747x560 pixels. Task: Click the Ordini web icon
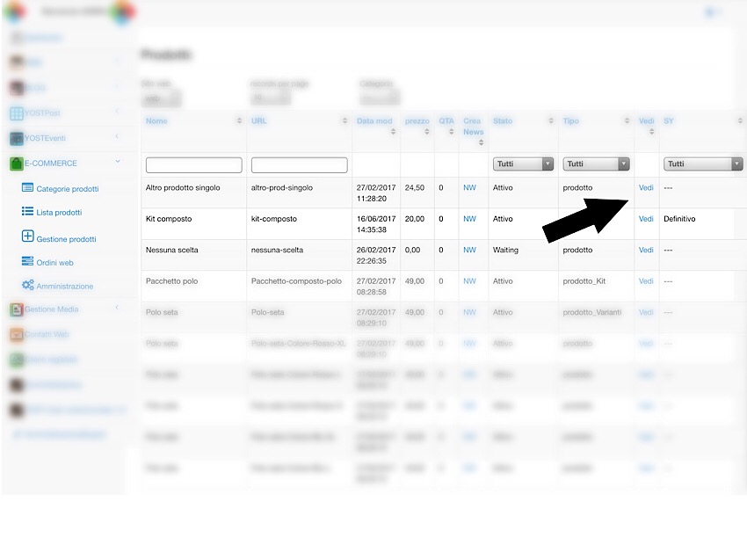(x=28, y=262)
